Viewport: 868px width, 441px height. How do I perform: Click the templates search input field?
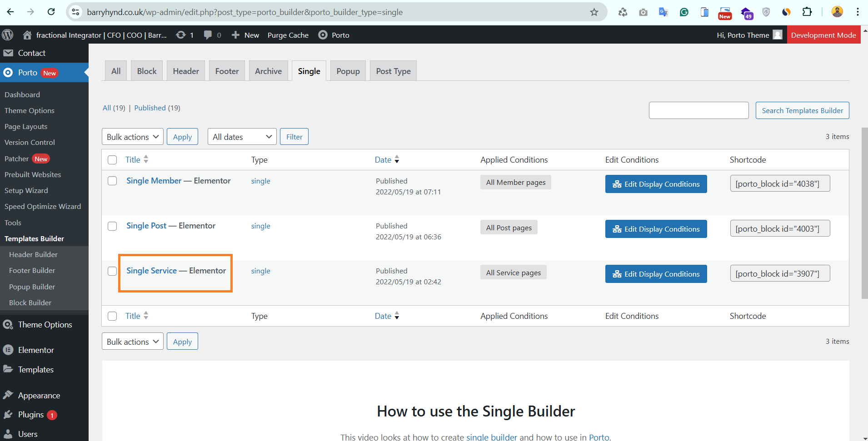(x=698, y=110)
